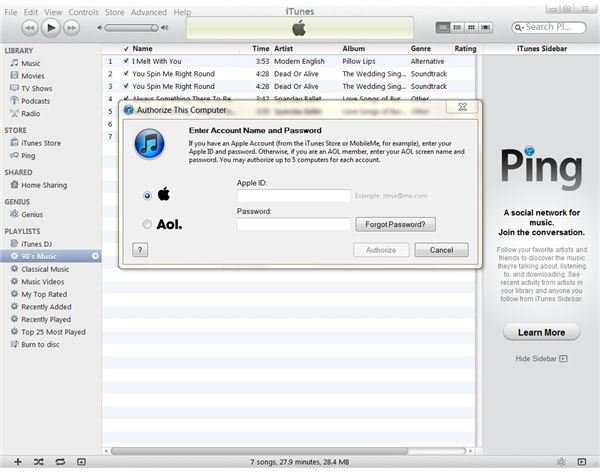Switch to album list view
Image resolution: width=600 pixels, height=472 pixels.
457,28
